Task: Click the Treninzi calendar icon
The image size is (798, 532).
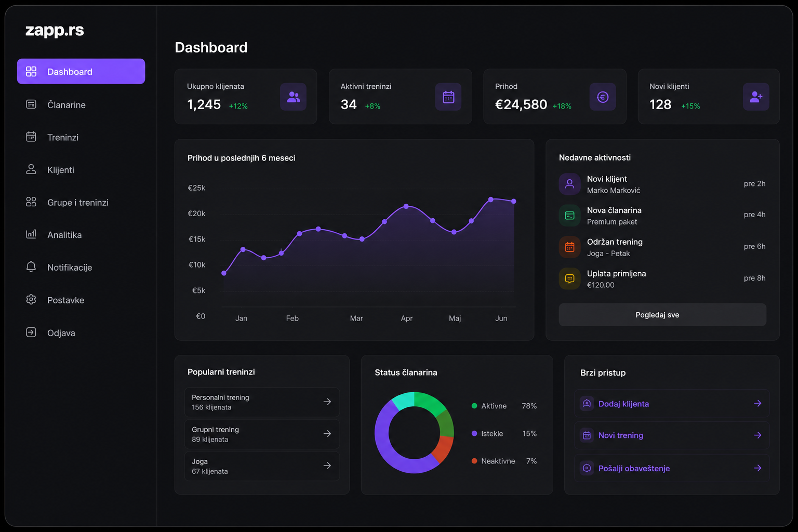Action: point(31,137)
